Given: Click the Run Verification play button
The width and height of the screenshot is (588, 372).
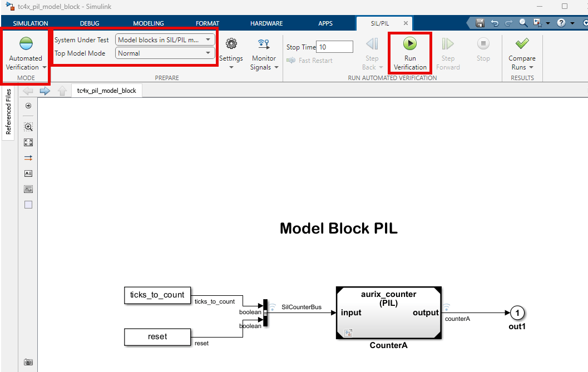Looking at the screenshot, I should tap(410, 44).
